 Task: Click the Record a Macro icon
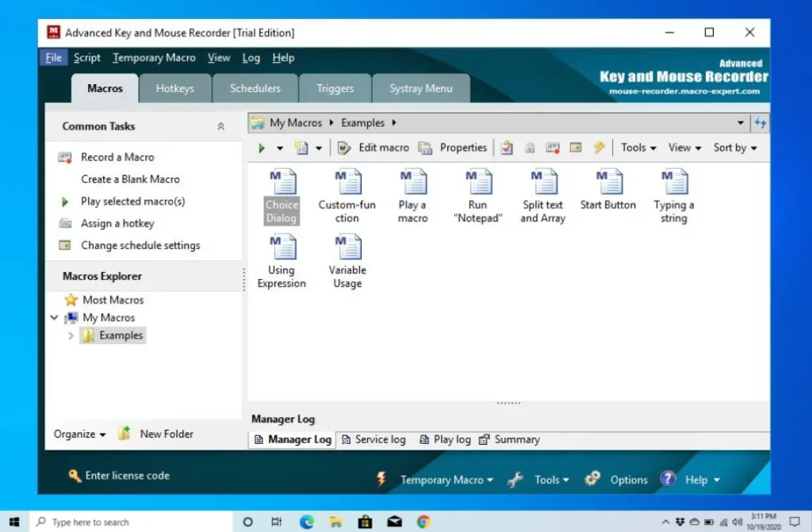66,157
